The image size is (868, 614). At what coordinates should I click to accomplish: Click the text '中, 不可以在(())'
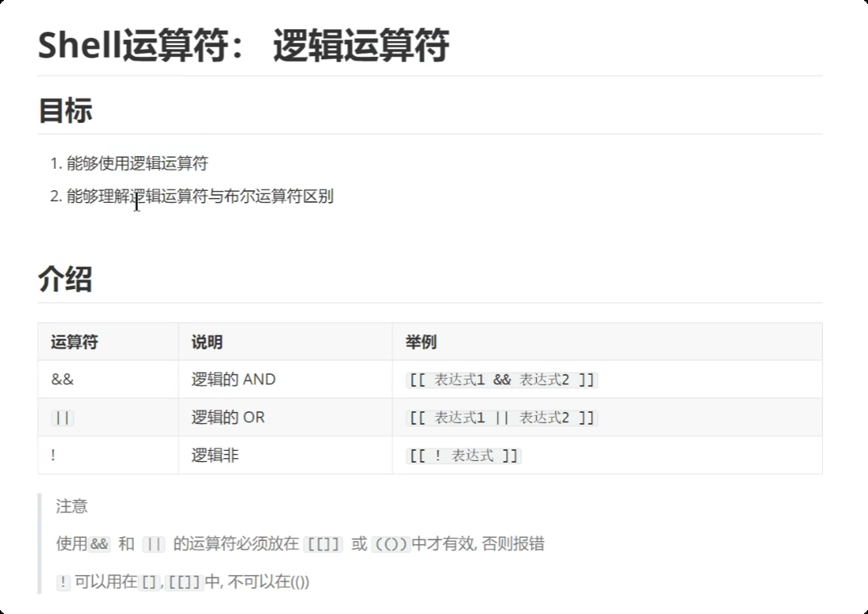[x=258, y=582]
